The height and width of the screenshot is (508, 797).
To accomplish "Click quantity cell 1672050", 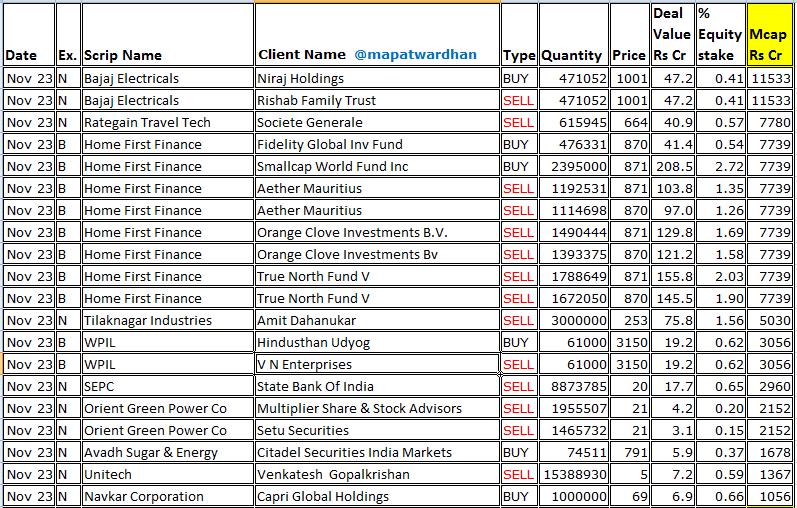I will tap(574, 298).
